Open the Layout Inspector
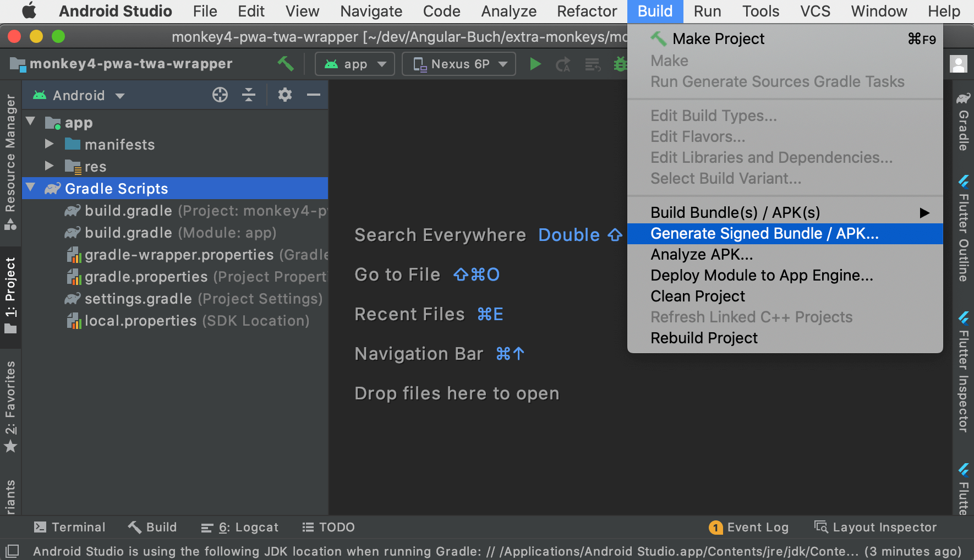 tap(875, 527)
